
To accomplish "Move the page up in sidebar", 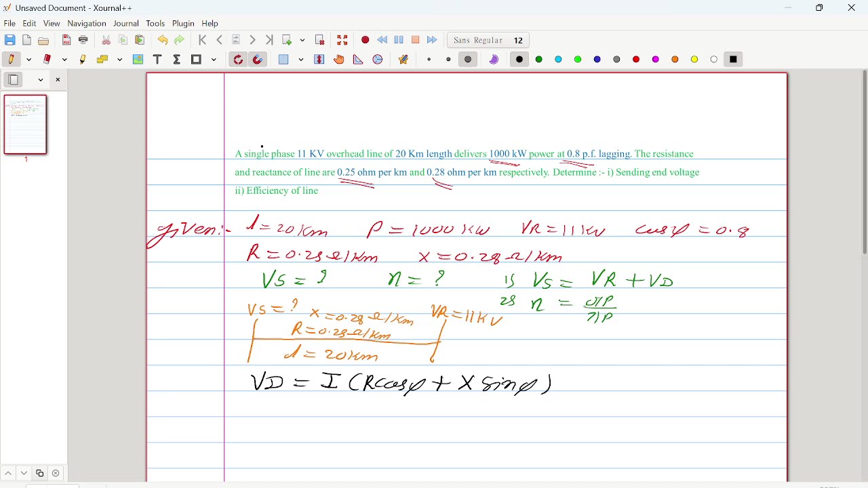I will (8, 474).
